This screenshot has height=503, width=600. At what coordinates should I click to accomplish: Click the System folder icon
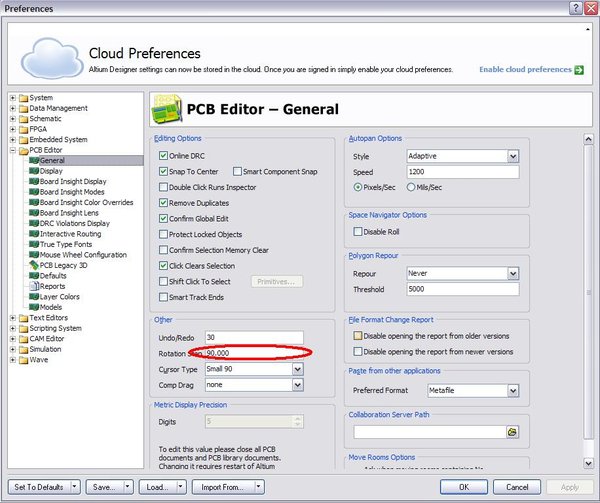[x=24, y=98]
